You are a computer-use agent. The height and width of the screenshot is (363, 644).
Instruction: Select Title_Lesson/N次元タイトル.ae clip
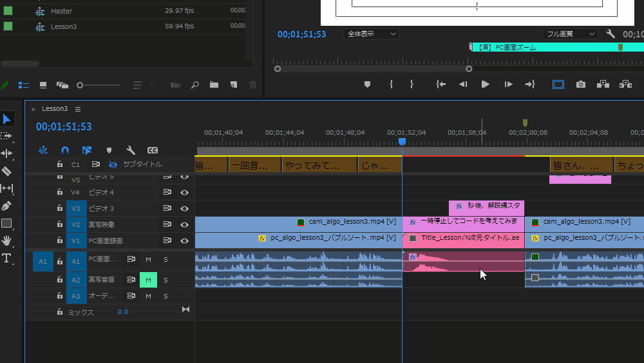[x=463, y=240]
